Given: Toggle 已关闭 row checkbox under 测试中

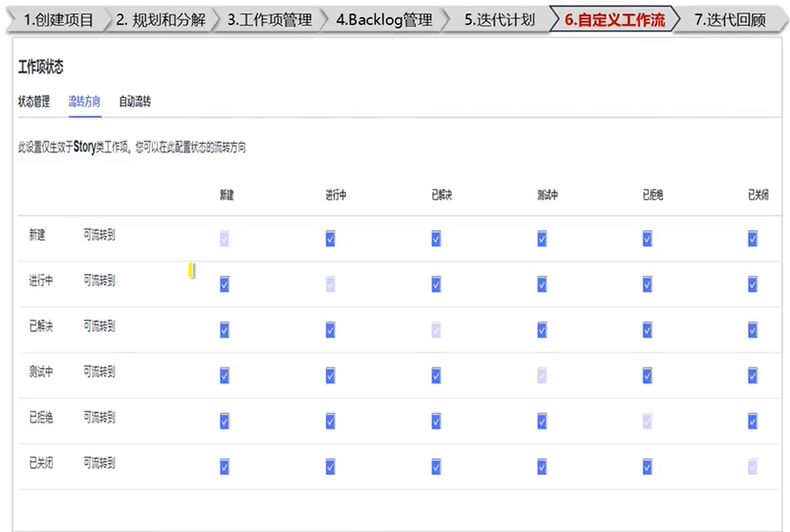Looking at the screenshot, I should 542,467.
